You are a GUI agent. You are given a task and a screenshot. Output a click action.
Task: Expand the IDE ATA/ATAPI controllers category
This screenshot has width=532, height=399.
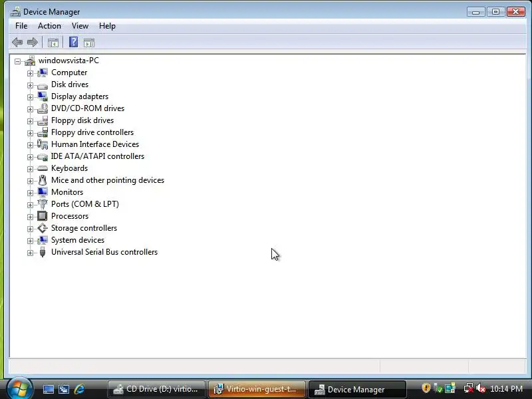pyautogui.click(x=30, y=157)
